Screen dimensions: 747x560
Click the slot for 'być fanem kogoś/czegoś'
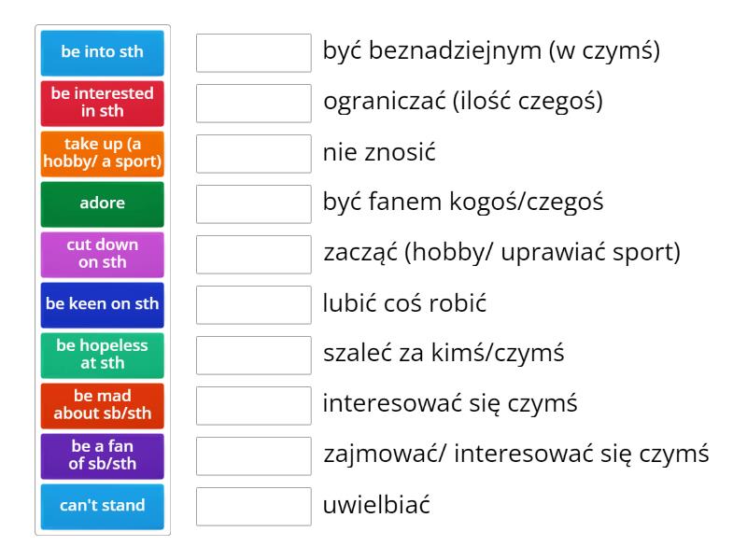(254, 204)
